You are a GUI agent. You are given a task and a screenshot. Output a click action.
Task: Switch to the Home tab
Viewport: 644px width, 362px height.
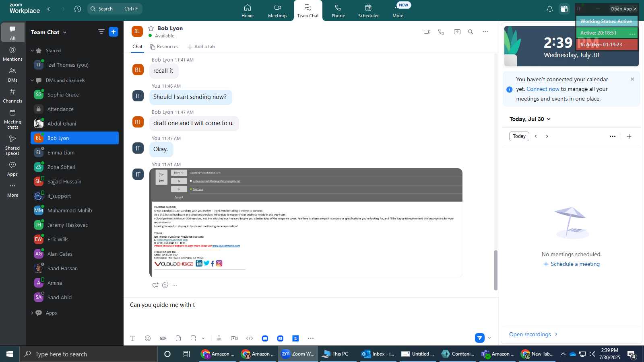tap(248, 11)
